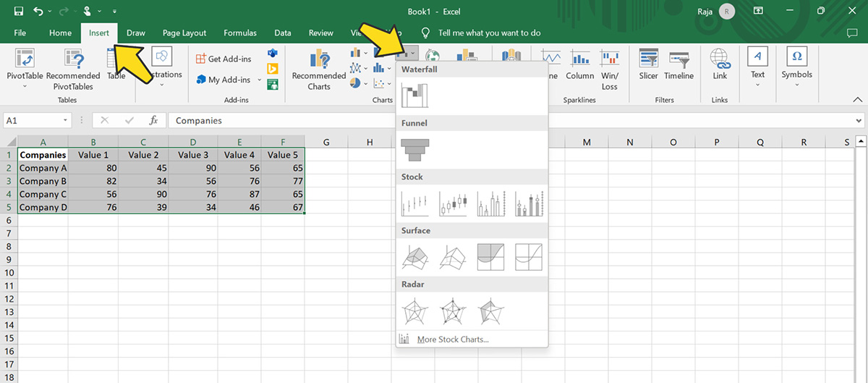The height and width of the screenshot is (383, 868).
Task: Click the formula bar containing Companies
Action: coord(506,121)
